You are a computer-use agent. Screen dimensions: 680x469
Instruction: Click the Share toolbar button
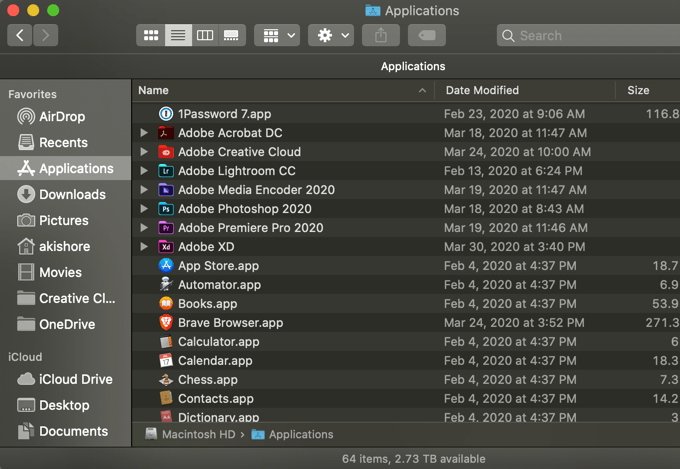tap(381, 35)
